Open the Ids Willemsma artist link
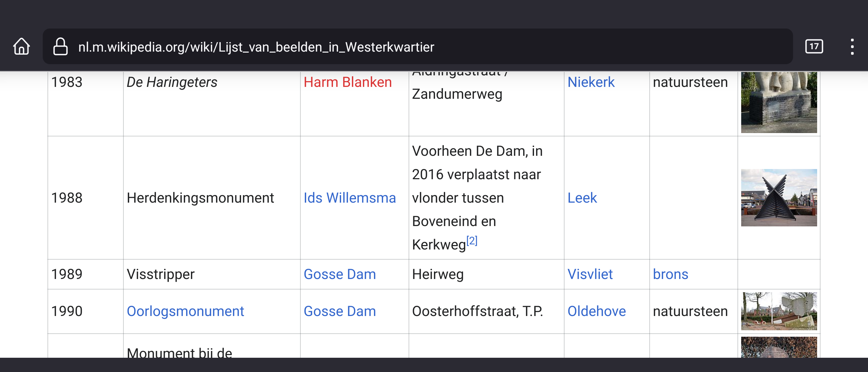Viewport: 868px width, 372px height. (x=350, y=198)
